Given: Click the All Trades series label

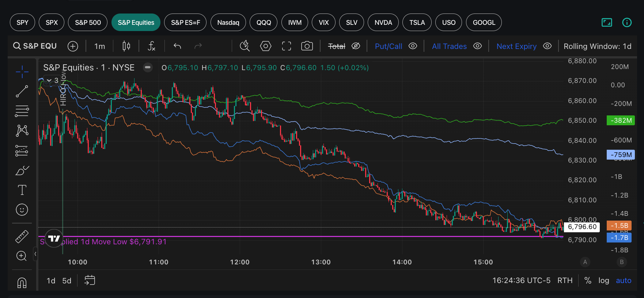Looking at the screenshot, I should 449,46.
